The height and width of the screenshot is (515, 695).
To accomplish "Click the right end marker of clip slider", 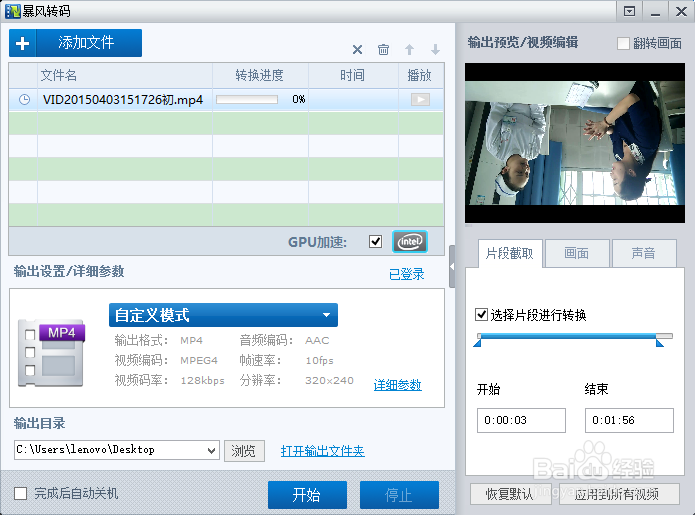I will coord(660,343).
